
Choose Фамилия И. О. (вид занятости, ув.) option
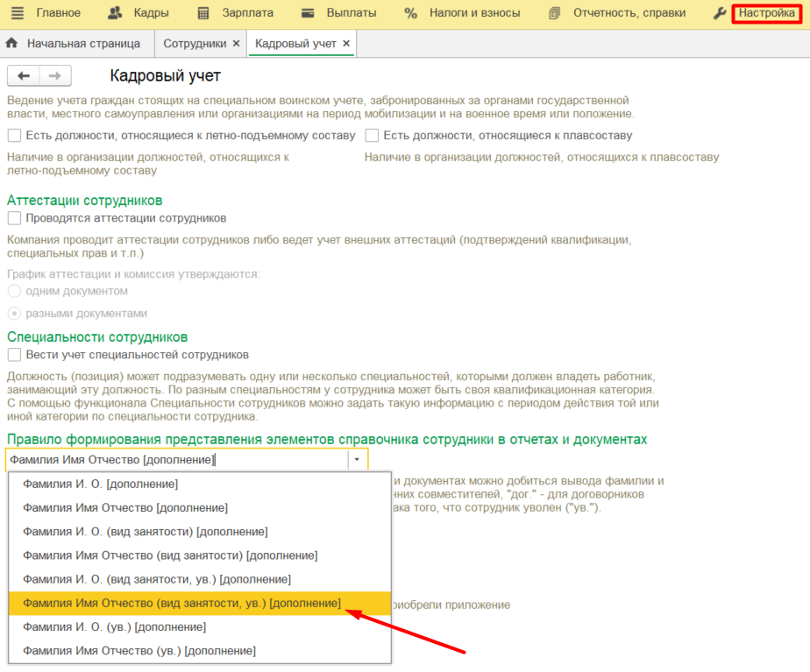200,579
